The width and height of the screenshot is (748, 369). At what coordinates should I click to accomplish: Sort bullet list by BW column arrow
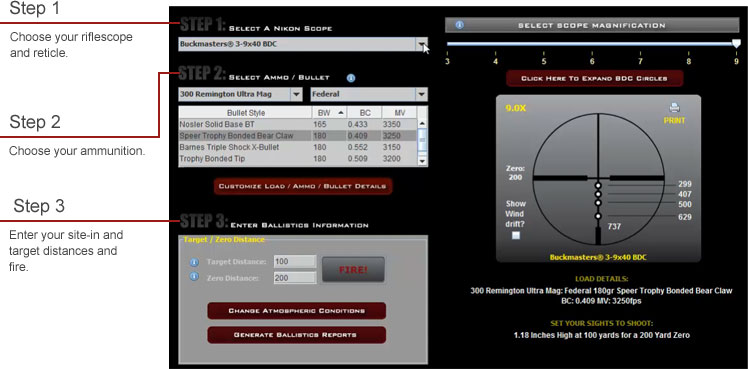click(341, 113)
